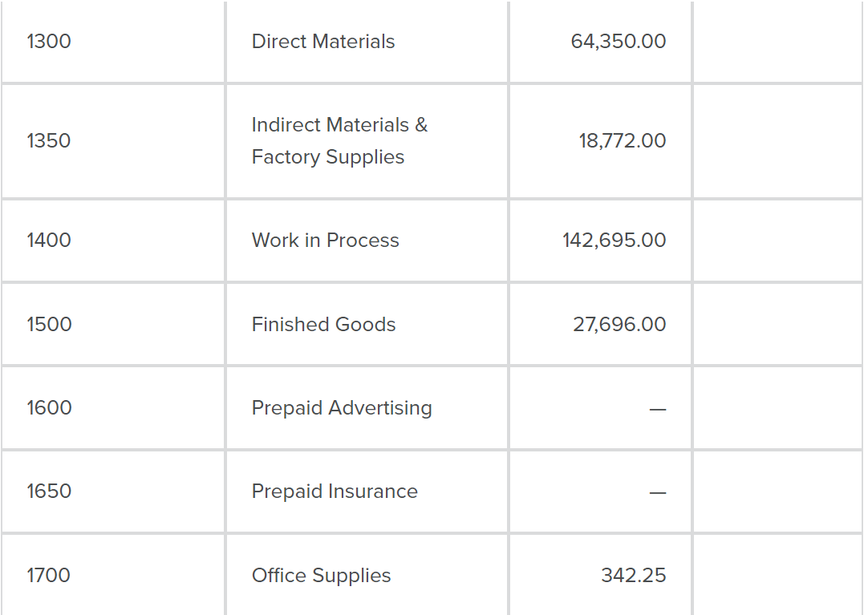Click the 342.25 Office Supplies balance

(x=633, y=576)
